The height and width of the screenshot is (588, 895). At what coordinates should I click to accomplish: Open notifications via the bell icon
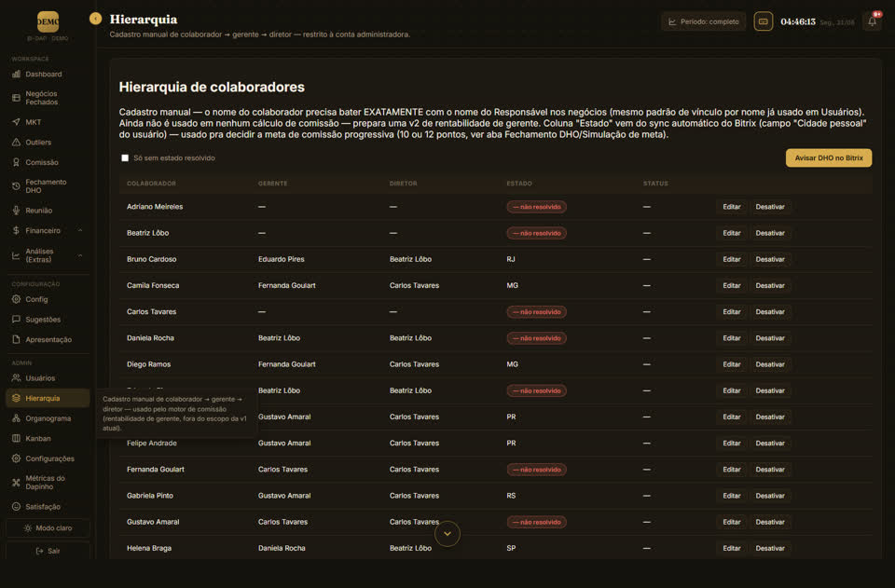point(873,21)
